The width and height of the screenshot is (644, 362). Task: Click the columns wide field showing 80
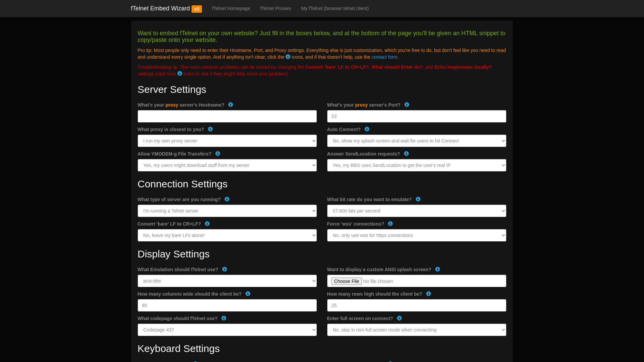click(x=227, y=305)
